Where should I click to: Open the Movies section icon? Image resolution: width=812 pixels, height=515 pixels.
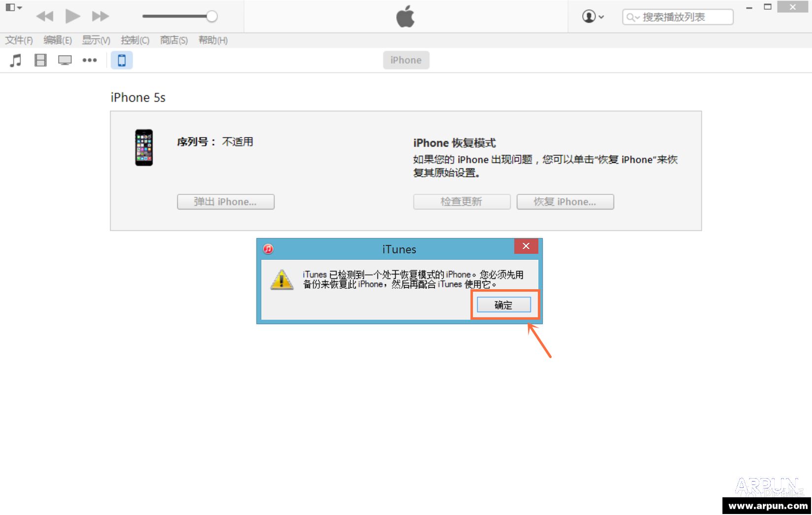[39, 60]
